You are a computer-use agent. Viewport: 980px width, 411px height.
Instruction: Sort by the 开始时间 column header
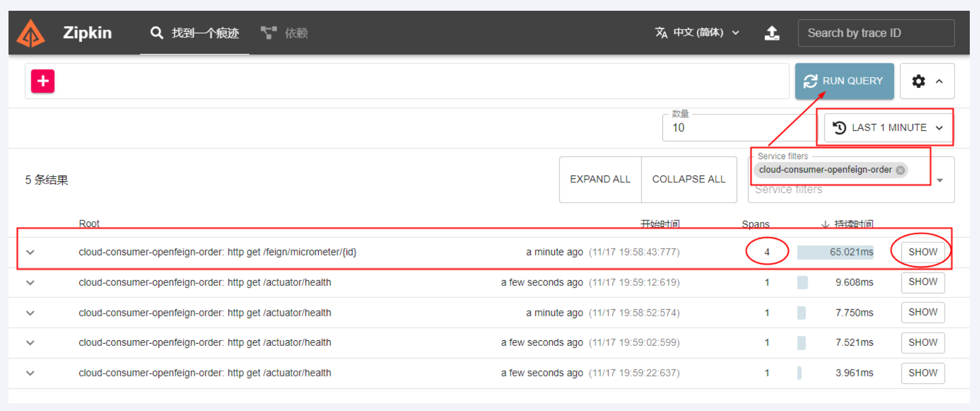660,224
